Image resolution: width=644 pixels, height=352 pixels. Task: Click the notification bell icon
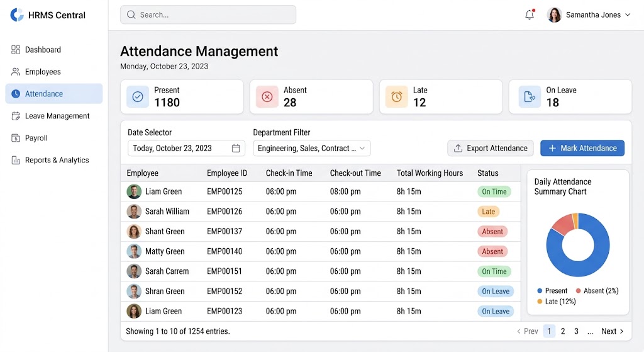click(530, 15)
